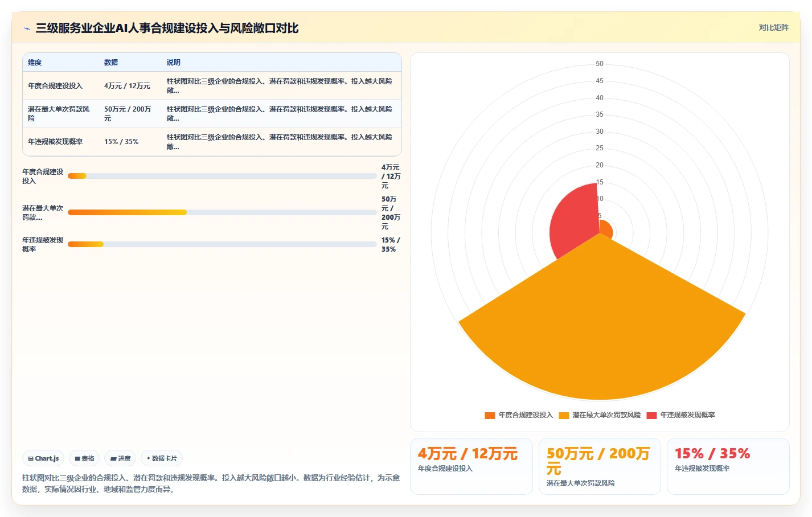This screenshot has width=812, height=517.
Task: Click progress value text 15% / 35%
Action: click(x=391, y=245)
